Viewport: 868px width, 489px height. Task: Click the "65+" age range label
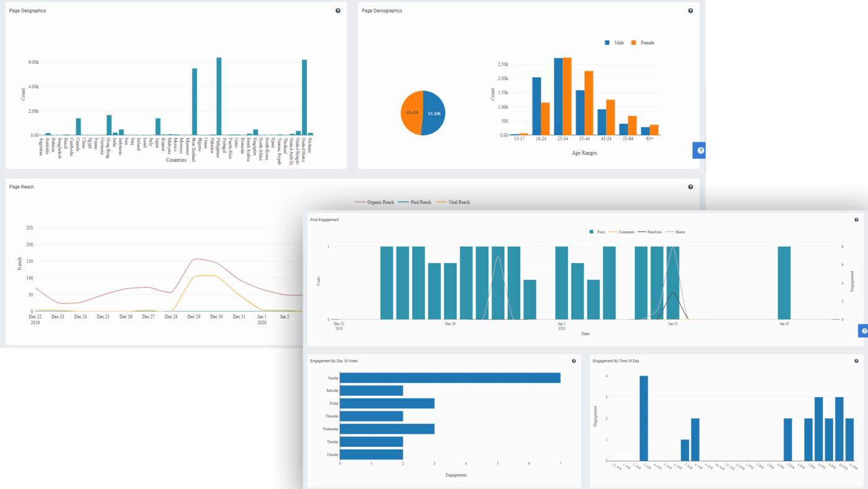click(650, 140)
